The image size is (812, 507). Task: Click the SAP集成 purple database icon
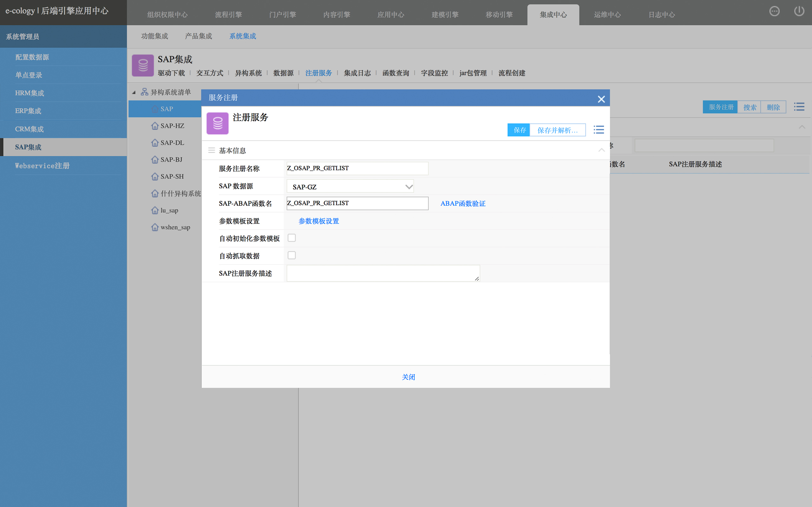point(143,65)
